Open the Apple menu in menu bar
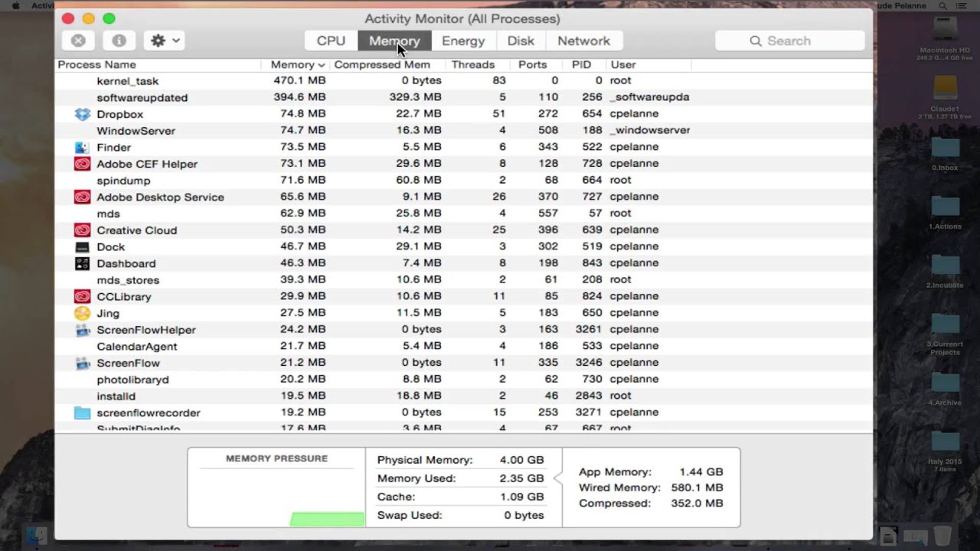The height and width of the screenshot is (551, 980). [x=15, y=5]
